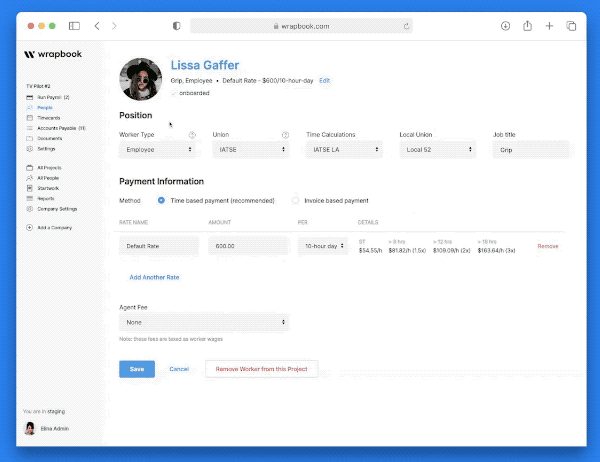The image size is (600, 462).
Task: Click the Union help icon
Action: pyautogui.click(x=285, y=135)
